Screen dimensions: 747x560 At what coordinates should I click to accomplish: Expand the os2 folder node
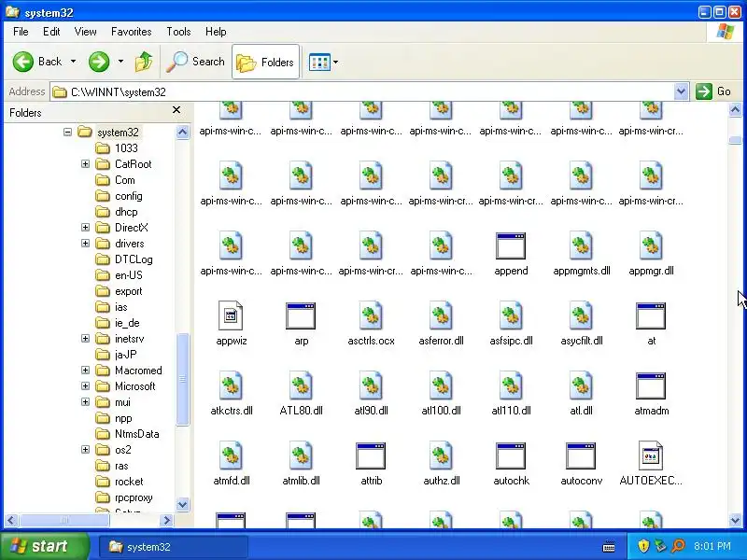pos(85,450)
